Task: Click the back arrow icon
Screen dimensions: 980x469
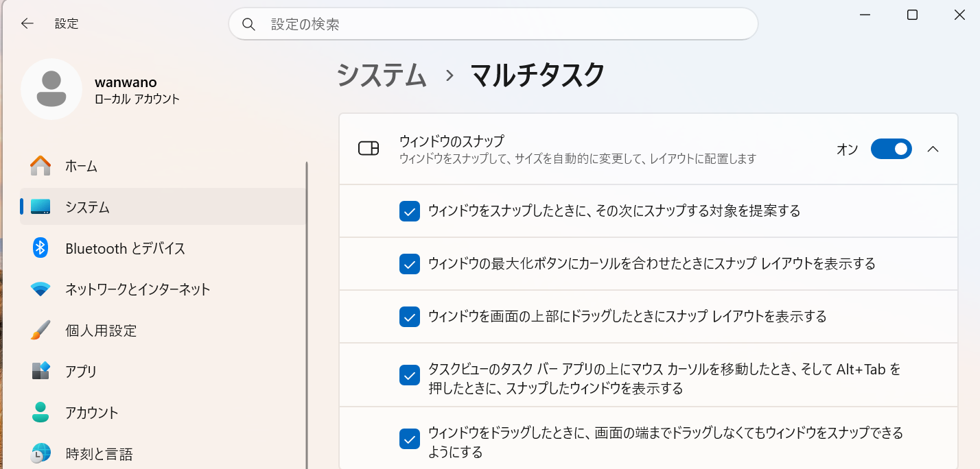Action: click(27, 23)
